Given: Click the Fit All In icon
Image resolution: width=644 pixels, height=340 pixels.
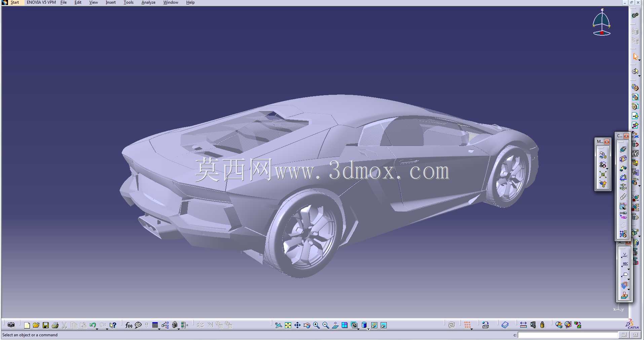Looking at the screenshot, I should (288, 325).
